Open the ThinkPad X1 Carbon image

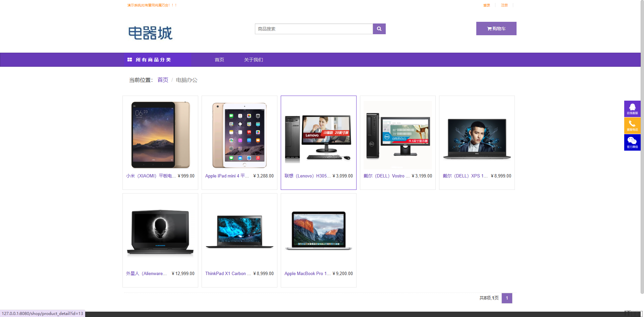239,232
